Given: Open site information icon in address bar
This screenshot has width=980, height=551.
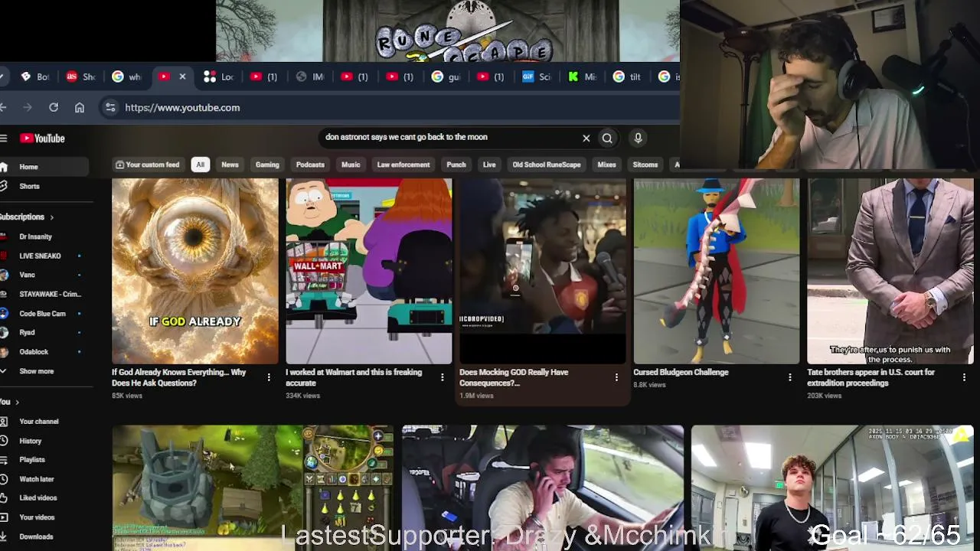Looking at the screenshot, I should click(110, 108).
